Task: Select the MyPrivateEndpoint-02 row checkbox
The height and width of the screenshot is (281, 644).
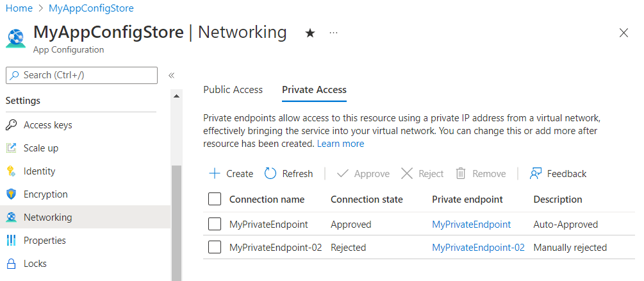Action: 215,248
